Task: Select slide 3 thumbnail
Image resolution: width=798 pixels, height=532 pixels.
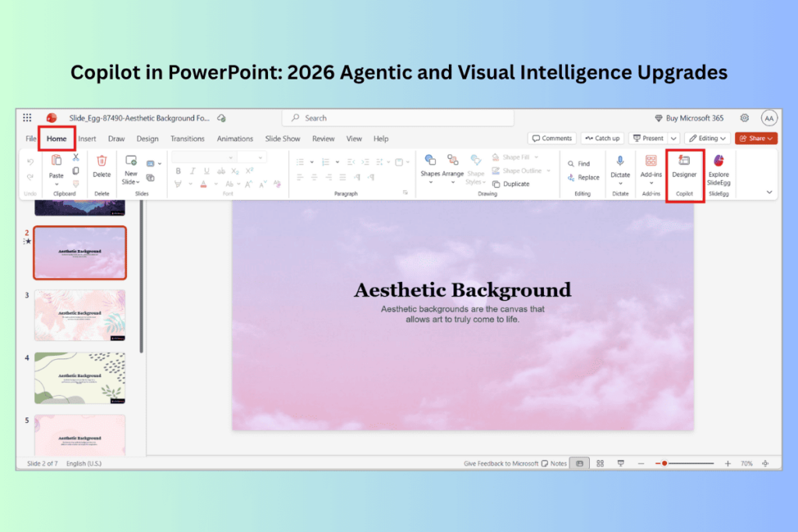Action: coord(80,315)
